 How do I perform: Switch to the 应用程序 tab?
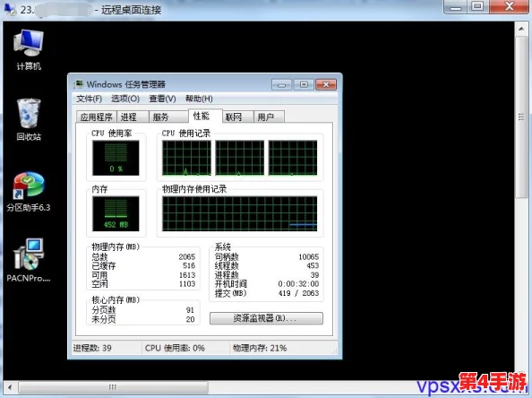pos(97,117)
